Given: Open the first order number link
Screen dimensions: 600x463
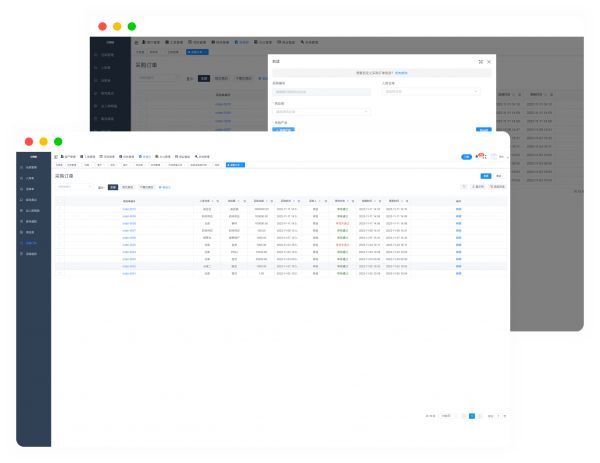Looking at the screenshot, I should coord(129,208).
